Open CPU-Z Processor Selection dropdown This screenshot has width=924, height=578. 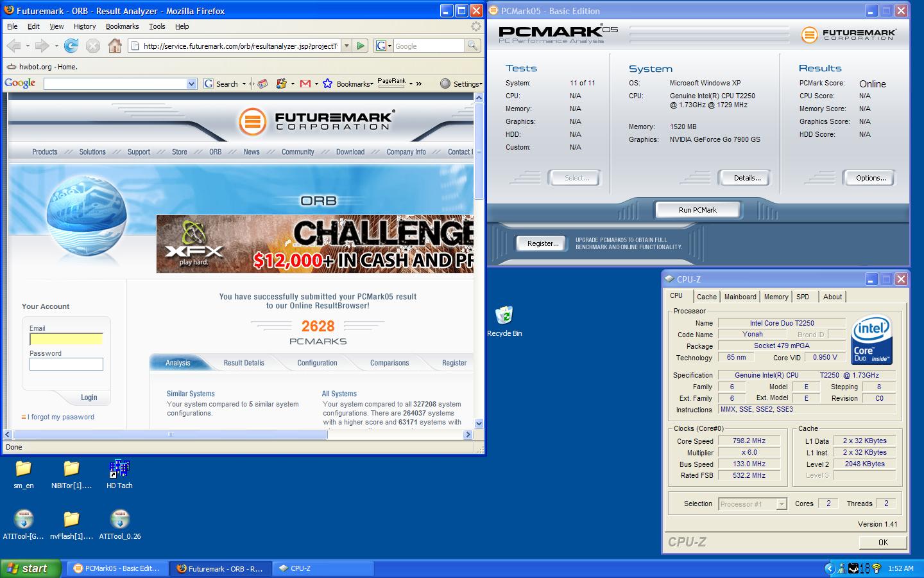click(782, 504)
